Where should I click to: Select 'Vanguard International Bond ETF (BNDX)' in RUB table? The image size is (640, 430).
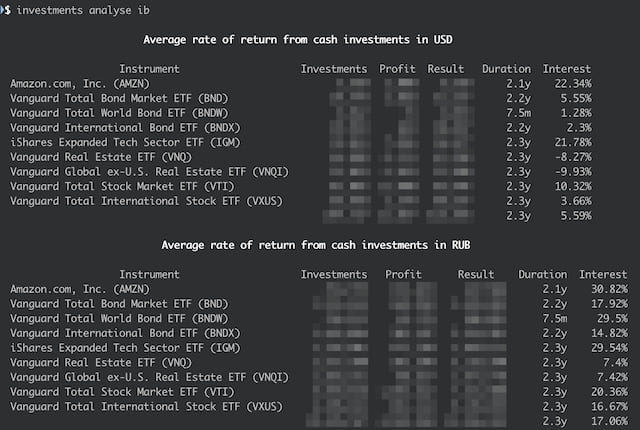click(x=125, y=333)
